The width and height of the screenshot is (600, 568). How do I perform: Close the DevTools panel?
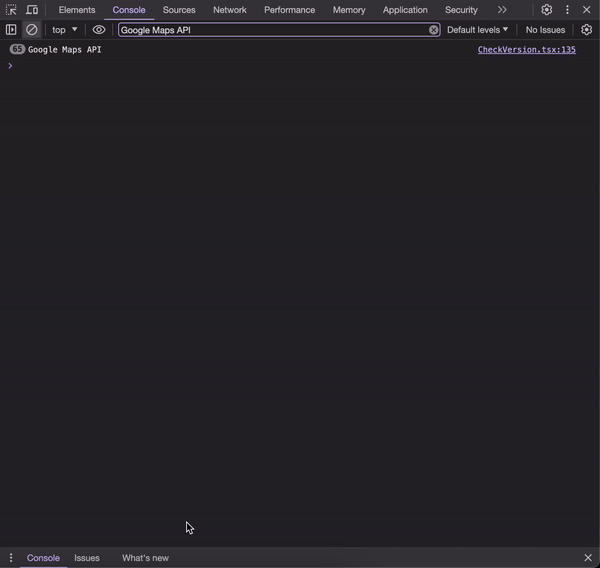pyautogui.click(x=587, y=10)
